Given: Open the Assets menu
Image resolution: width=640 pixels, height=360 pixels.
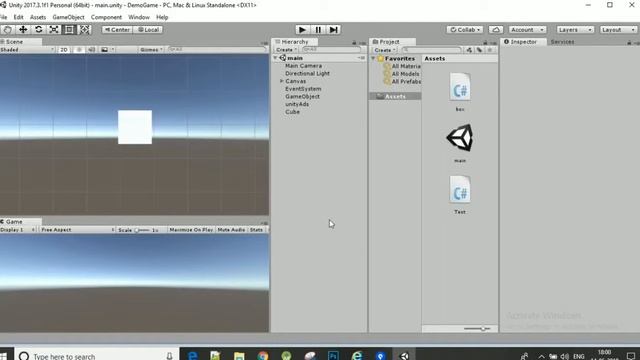Looking at the screenshot, I should [38, 17].
